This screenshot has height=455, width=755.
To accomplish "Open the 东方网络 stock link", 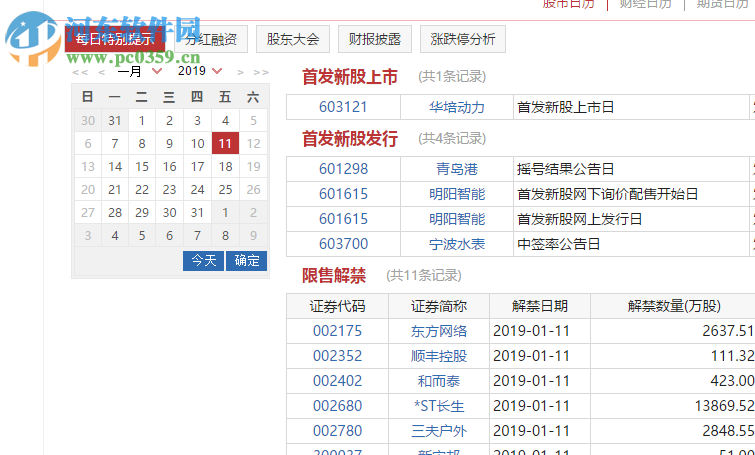I will (x=439, y=331).
